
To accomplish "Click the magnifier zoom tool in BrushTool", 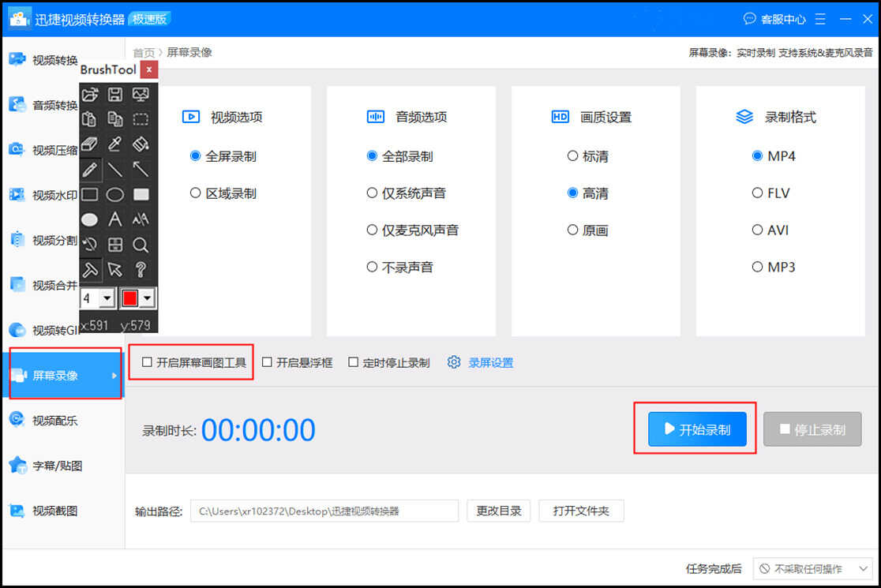I will point(141,245).
